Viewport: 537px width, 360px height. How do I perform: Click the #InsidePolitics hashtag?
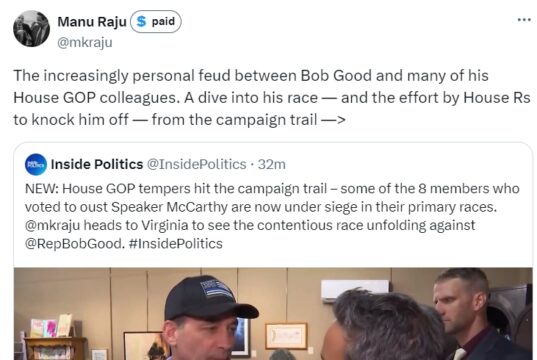click(176, 244)
